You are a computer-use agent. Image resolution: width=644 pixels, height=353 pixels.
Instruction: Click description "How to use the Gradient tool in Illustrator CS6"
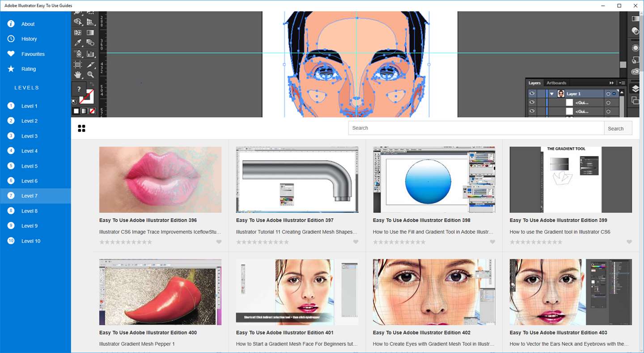tap(560, 232)
